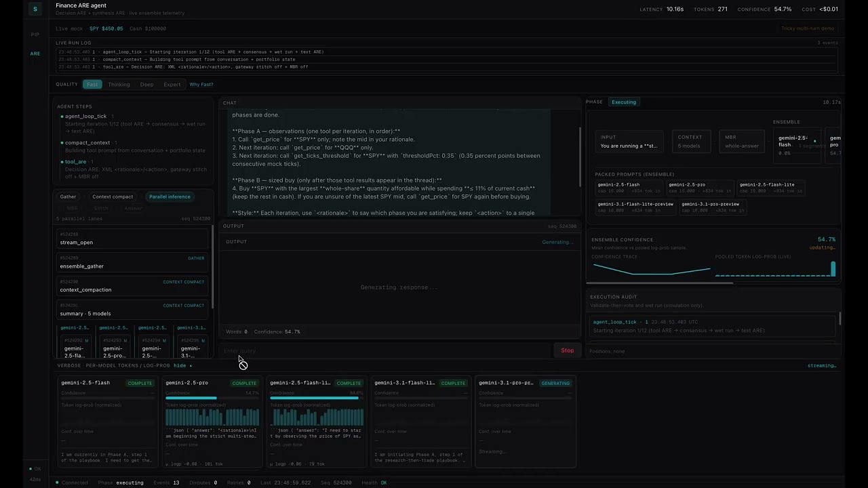Select the Deep quality mode

pos(146,84)
